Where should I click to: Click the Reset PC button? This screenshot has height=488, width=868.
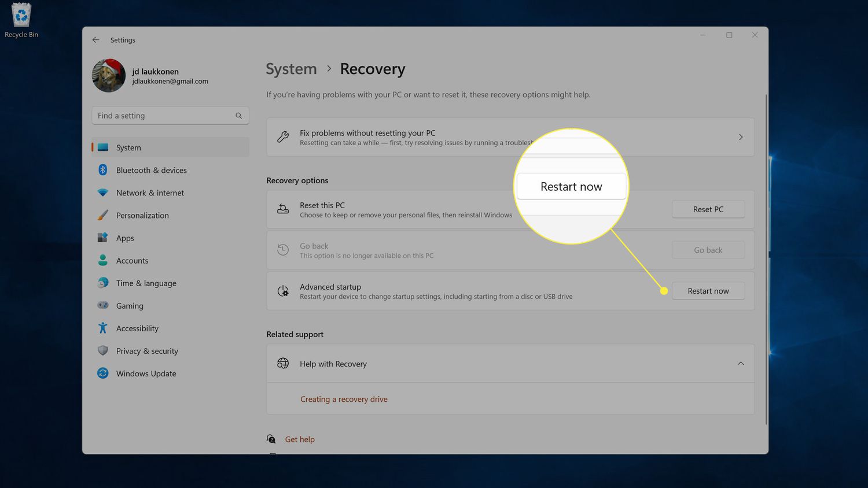[708, 209]
